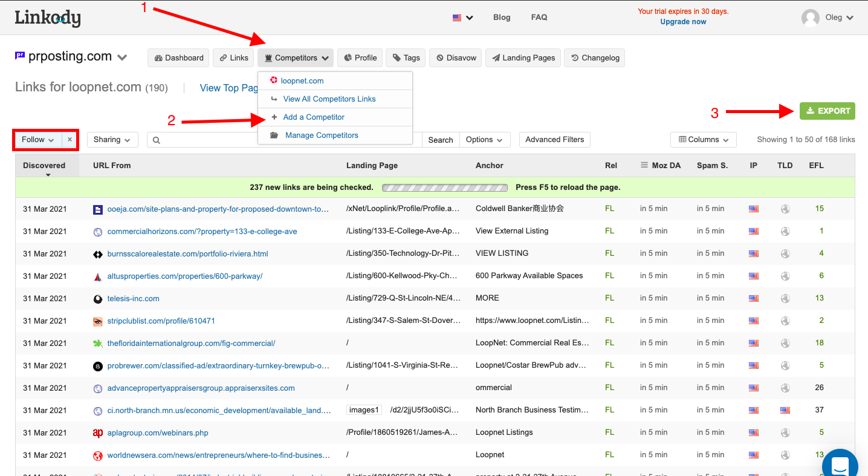Click the Upgrade now link
This screenshot has height=476, width=868.
(x=683, y=22)
